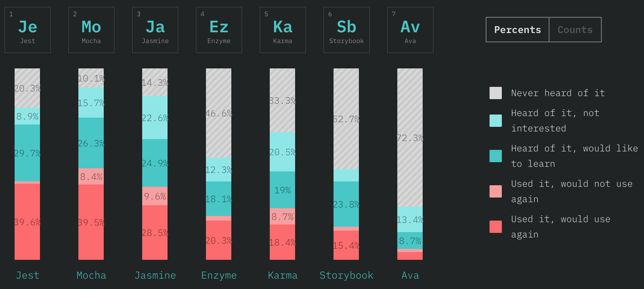The height and width of the screenshot is (289, 644).
Task: Select the Jasmine element tile
Action: [x=155, y=30]
